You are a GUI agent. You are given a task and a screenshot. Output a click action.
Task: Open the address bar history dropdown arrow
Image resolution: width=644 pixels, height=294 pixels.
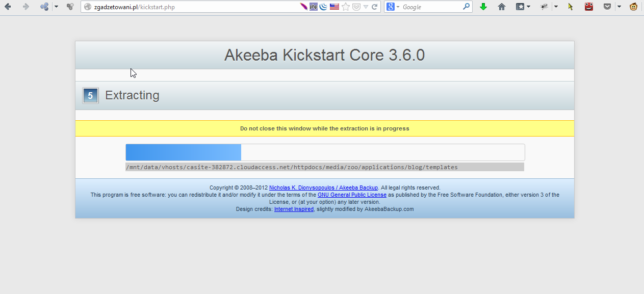click(x=366, y=7)
